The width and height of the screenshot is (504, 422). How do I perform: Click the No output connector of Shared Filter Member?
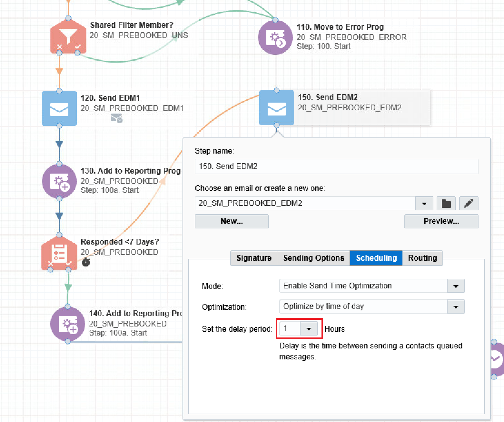point(59,53)
